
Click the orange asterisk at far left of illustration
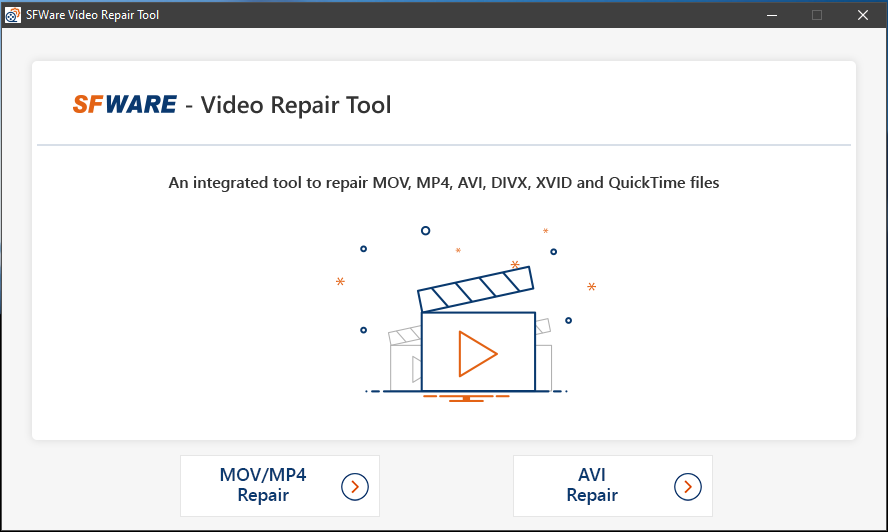340,283
